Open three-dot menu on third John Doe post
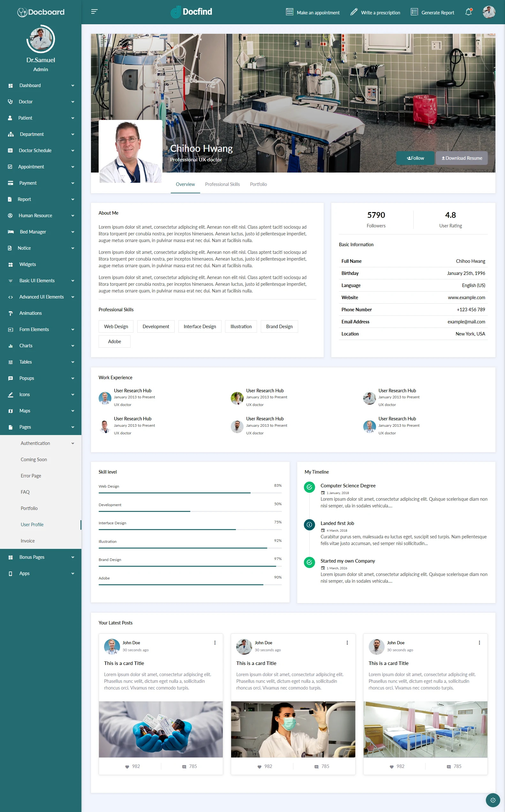The height and width of the screenshot is (812, 505). click(479, 643)
